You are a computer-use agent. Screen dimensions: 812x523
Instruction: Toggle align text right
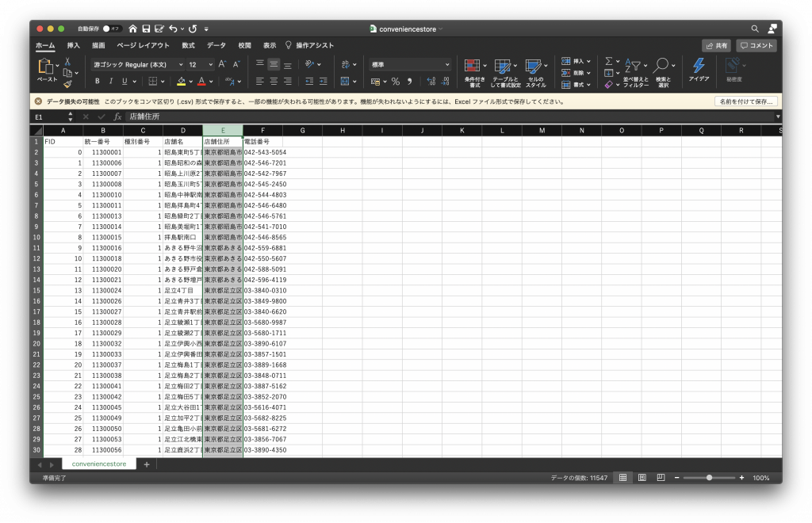(x=287, y=81)
